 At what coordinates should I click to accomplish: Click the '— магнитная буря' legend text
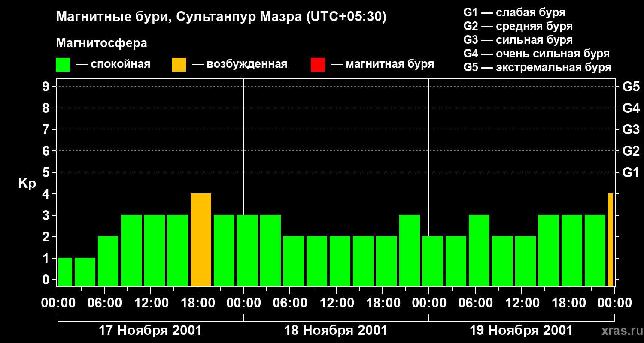pos(383,65)
